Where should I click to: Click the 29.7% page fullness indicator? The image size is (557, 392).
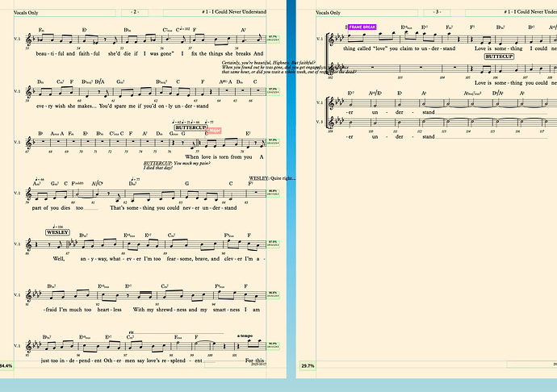point(308,365)
